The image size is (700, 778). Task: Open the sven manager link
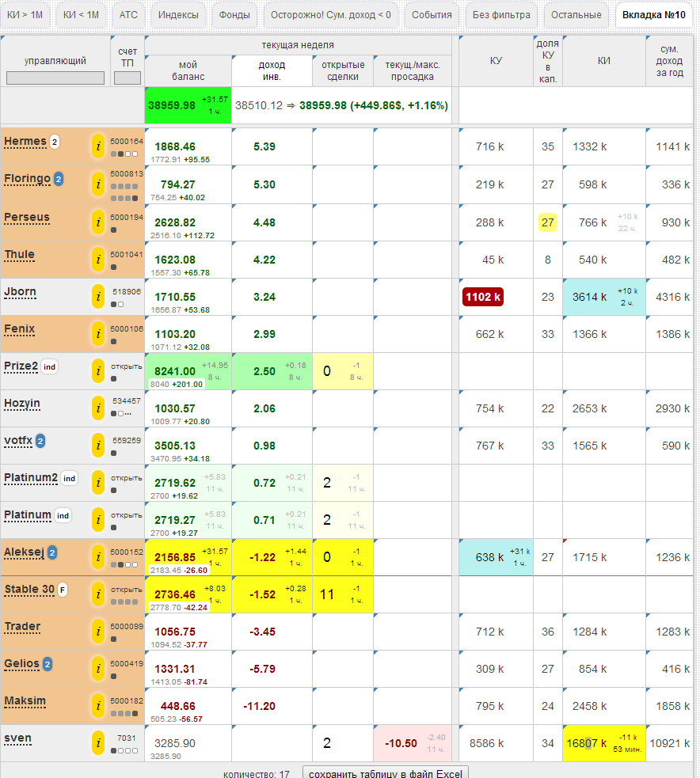[x=18, y=738]
